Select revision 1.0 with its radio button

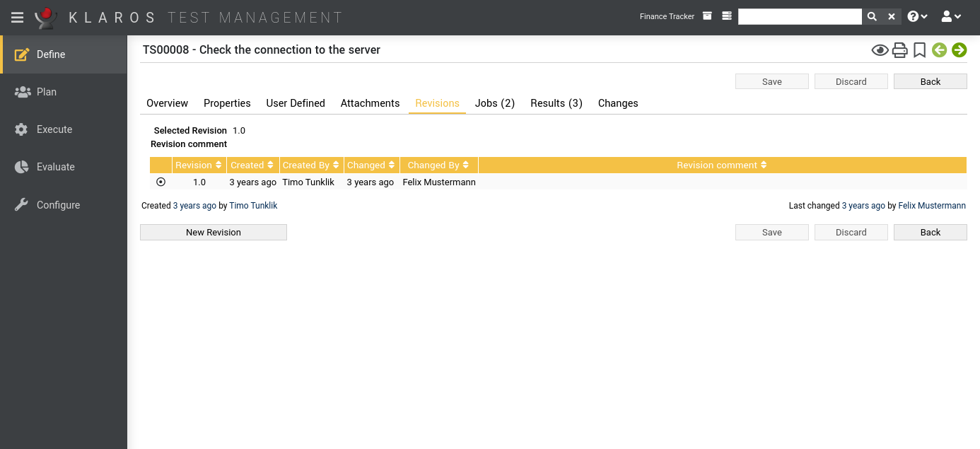[x=161, y=182]
